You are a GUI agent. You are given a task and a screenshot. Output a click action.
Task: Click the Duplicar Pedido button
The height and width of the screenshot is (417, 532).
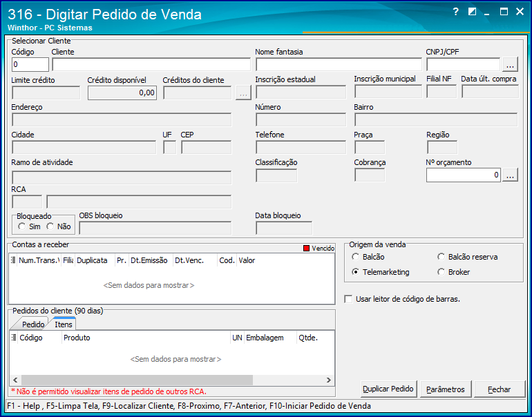click(x=388, y=389)
